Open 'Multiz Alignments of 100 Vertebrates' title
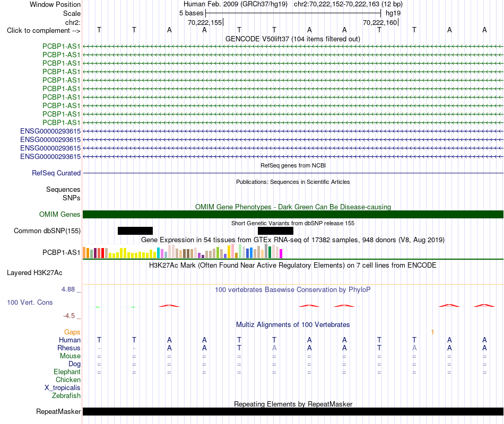 tap(293, 325)
